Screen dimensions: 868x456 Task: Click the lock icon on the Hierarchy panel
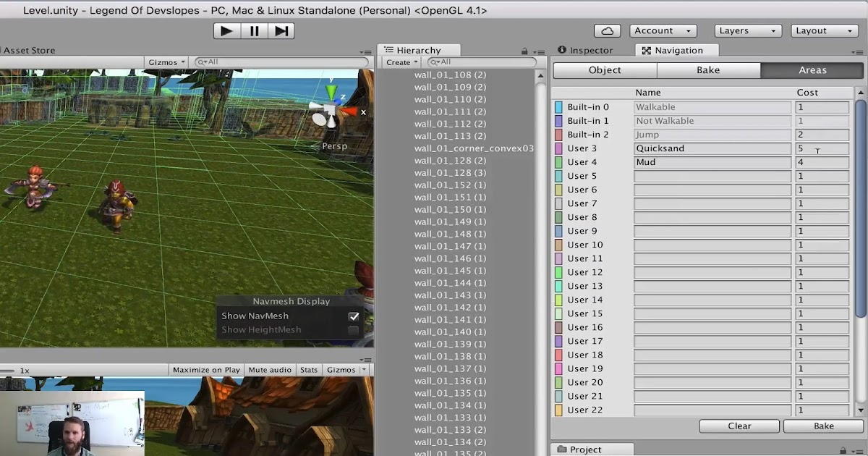(525, 50)
